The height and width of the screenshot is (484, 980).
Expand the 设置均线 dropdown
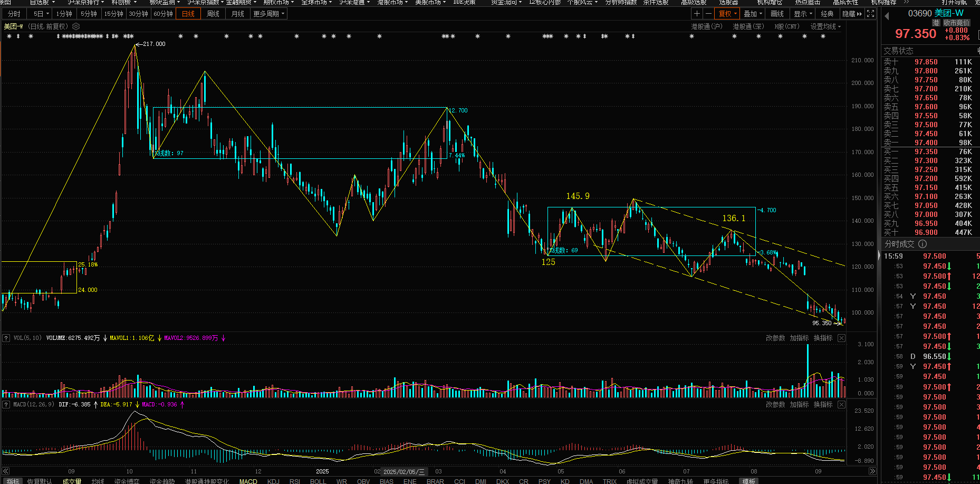(825, 26)
